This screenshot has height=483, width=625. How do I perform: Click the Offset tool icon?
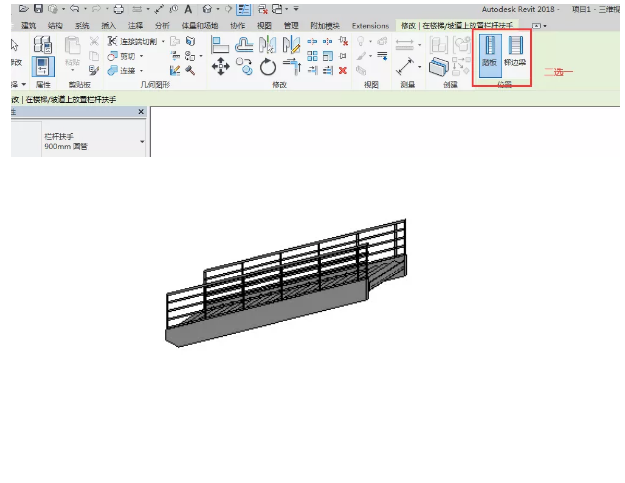(x=244, y=45)
